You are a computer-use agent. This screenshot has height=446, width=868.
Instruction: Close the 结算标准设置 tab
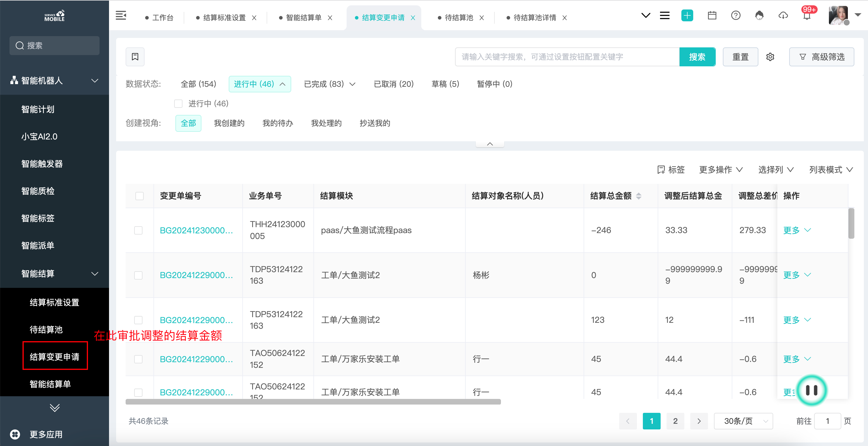click(x=254, y=18)
